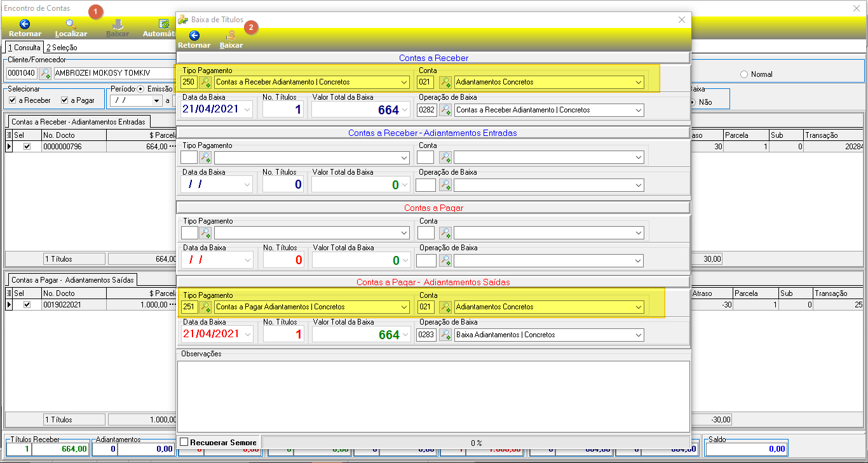Uncheck Sel for document 0019022021
The width and height of the screenshot is (868, 463).
pyautogui.click(x=27, y=305)
